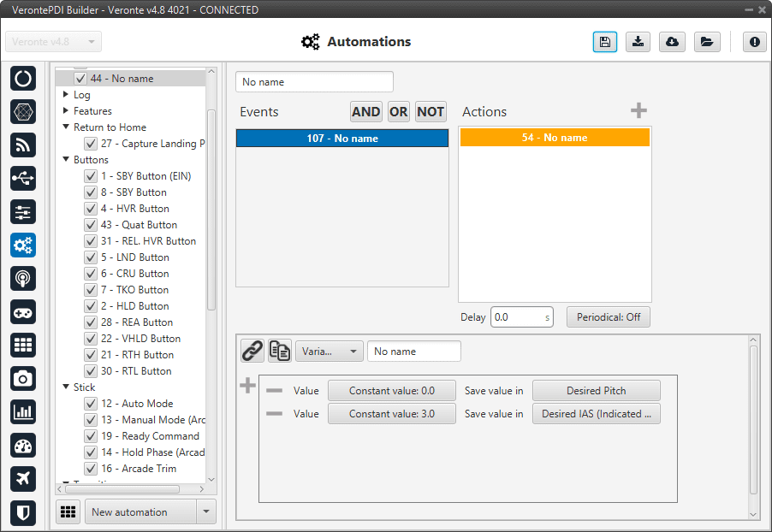This screenshot has width=772, height=532.
Task: Toggle the Periodical: Off button
Action: (x=608, y=317)
